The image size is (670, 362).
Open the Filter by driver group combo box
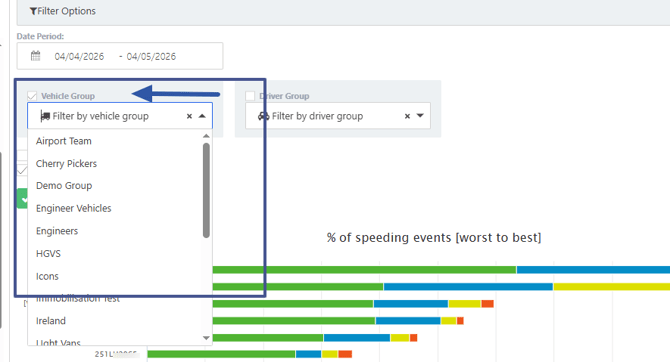338,116
